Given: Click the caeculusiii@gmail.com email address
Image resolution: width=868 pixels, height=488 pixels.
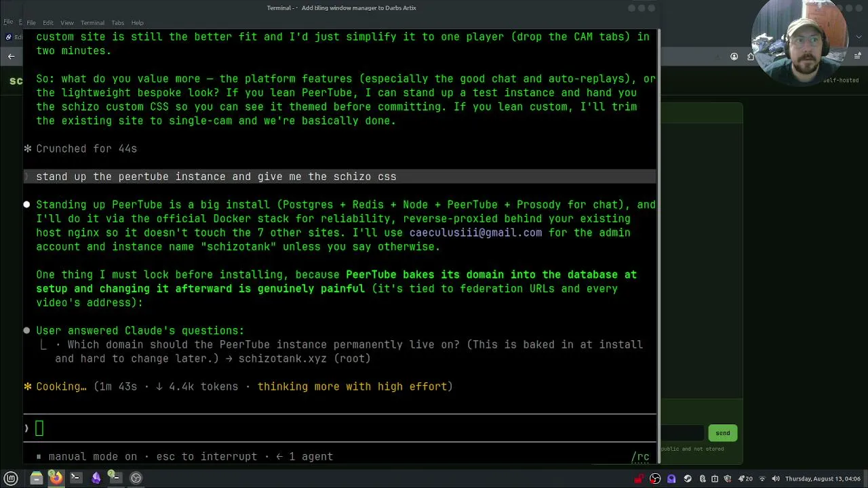Looking at the screenshot, I should point(475,232).
